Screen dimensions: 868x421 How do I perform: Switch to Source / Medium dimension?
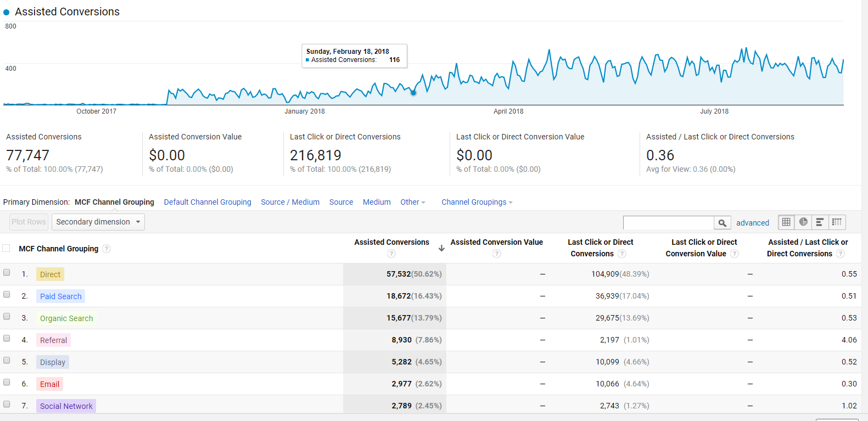coord(290,202)
